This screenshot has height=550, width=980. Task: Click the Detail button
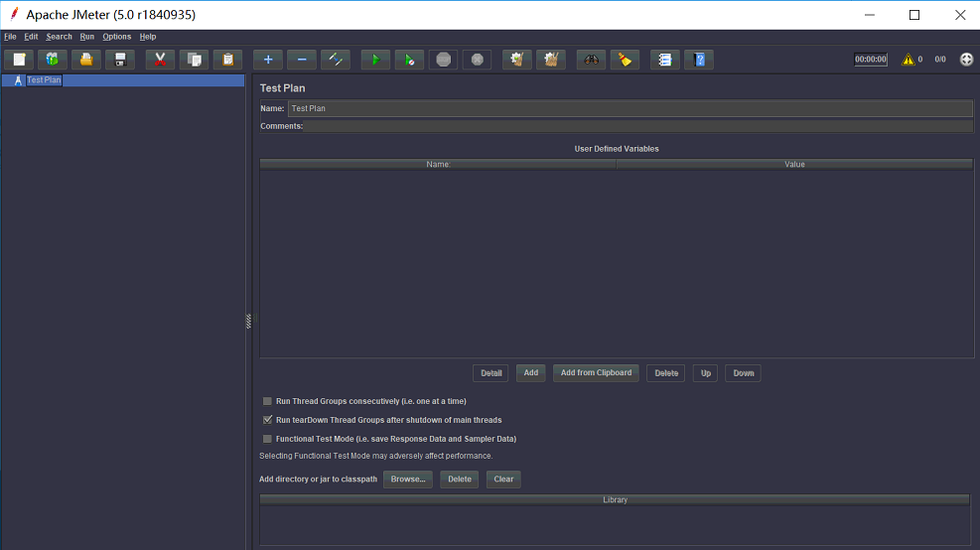[x=490, y=373]
